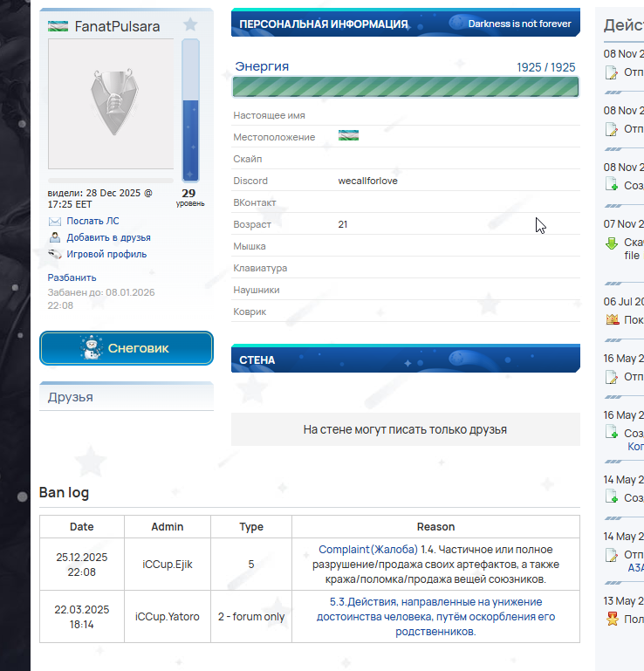The width and height of the screenshot is (644, 671).
Task: Open the 5.3.Действия ban reason link
Action: click(x=435, y=617)
